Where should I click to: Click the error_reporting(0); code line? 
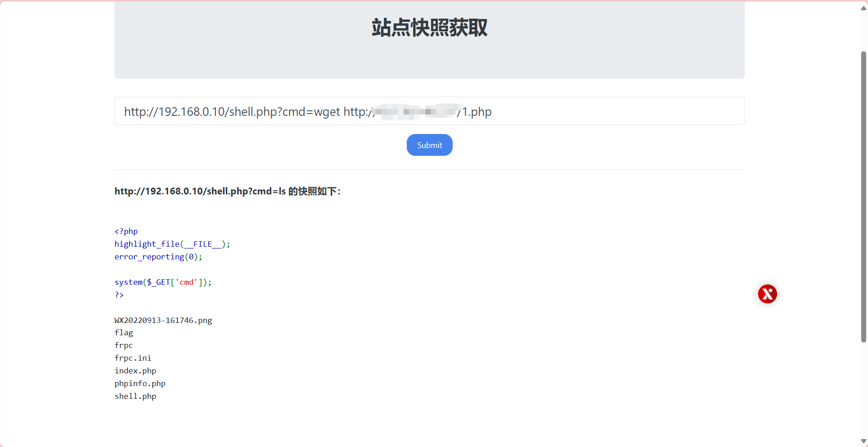point(158,257)
